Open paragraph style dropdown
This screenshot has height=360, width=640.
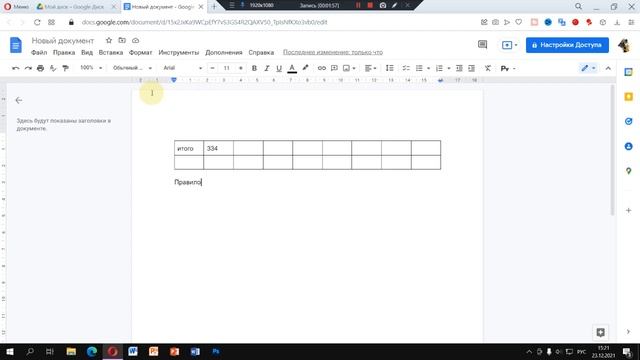[132, 68]
